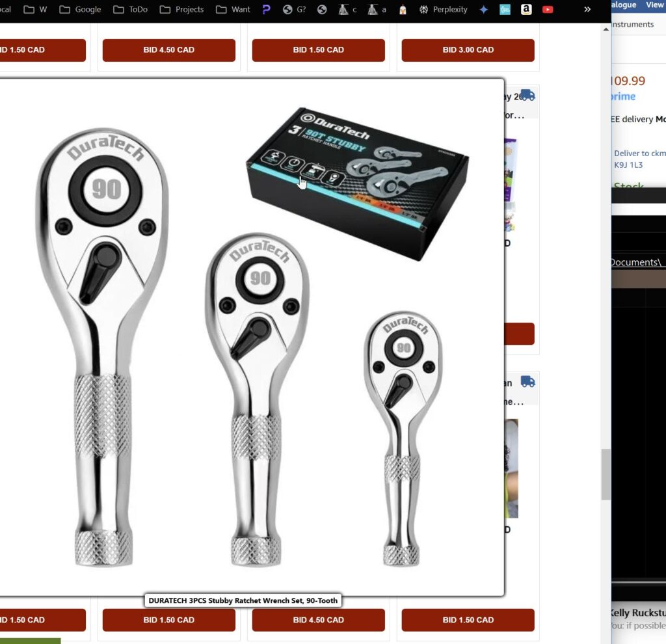Open the purple P bookmark icon

(266, 10)
